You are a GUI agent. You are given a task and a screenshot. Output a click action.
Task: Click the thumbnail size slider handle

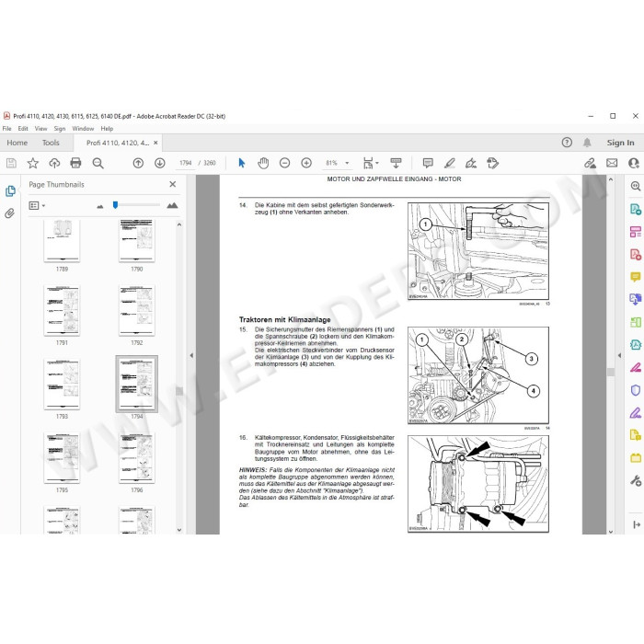115,205
